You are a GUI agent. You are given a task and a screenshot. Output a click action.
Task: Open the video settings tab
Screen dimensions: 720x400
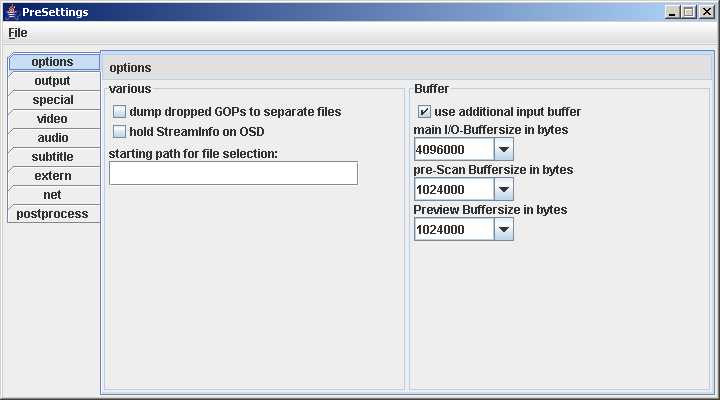point(52,119)
